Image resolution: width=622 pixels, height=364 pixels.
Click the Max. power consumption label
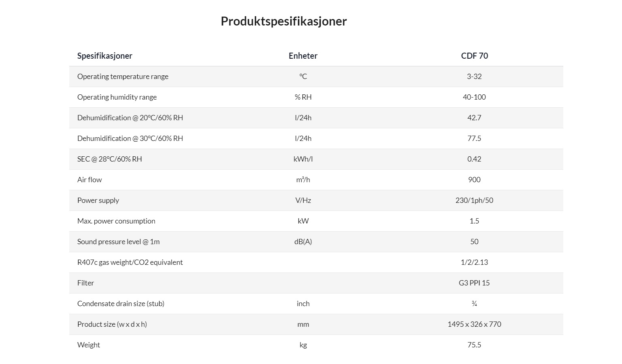coord(116,221)
